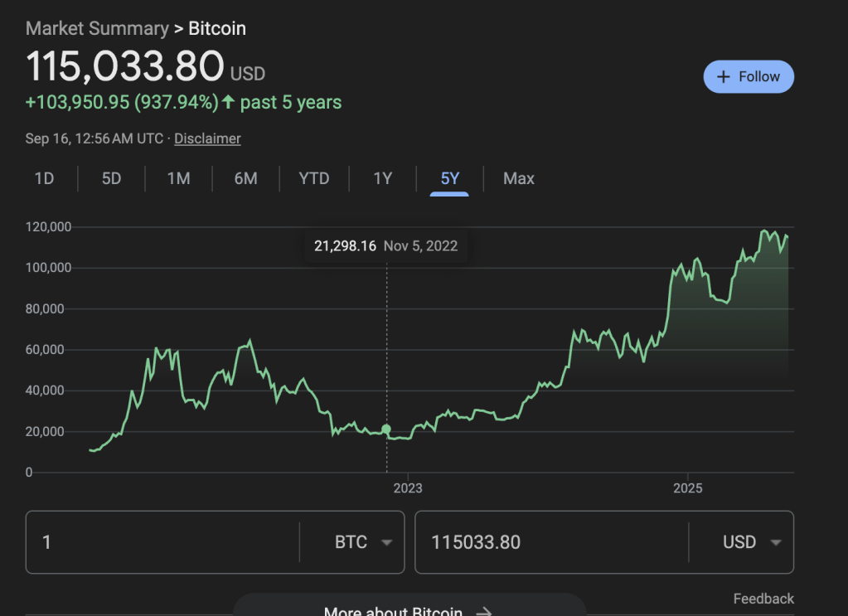848x616 pixels.
Task: Open the Disclaimer link
Action: coord(207,138)
